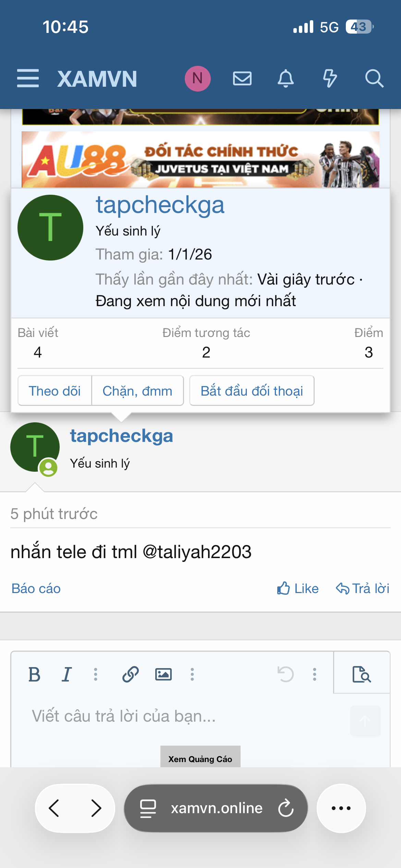Insert a link using the link icon
The width and height of the screenshot is (401, 868).
coord(131,674)
